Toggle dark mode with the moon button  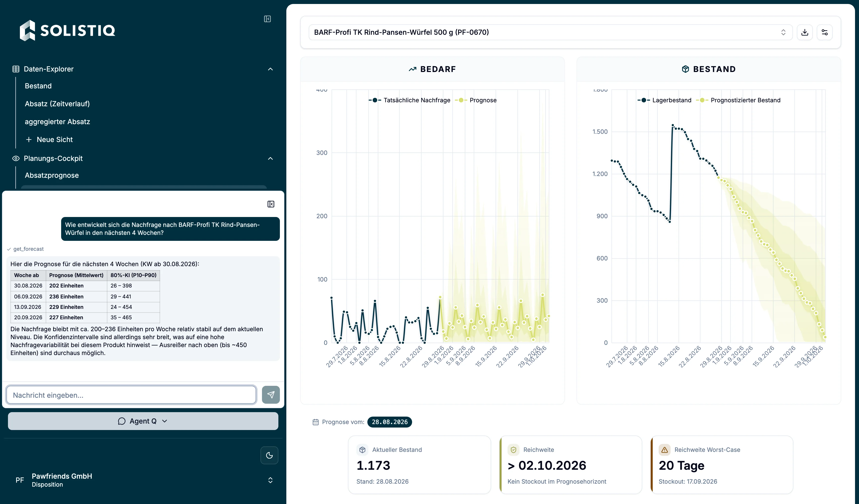(269, 455)
